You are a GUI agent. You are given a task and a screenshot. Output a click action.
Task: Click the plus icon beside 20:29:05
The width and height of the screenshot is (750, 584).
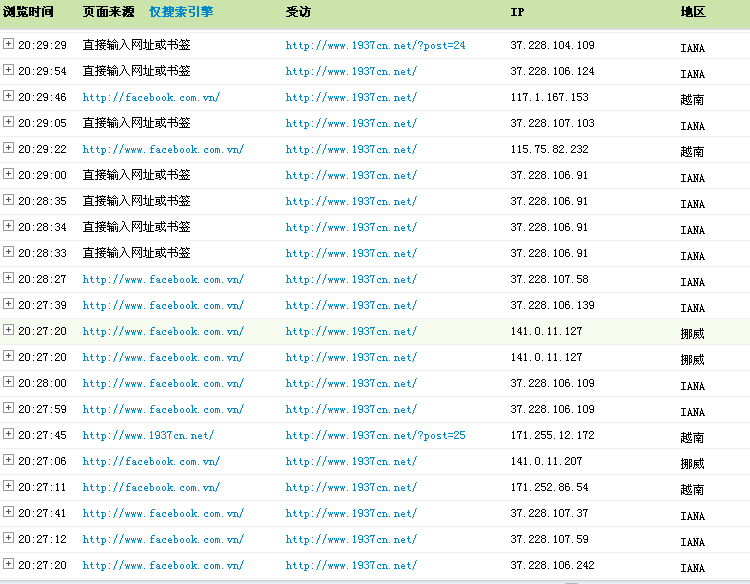pos(9,122)
